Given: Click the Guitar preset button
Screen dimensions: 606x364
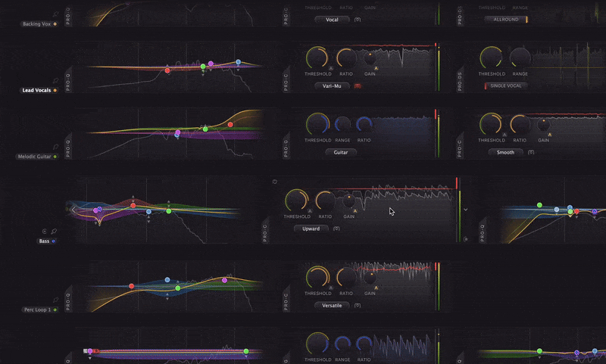Looking at the screenshot, I should (340, 151).
